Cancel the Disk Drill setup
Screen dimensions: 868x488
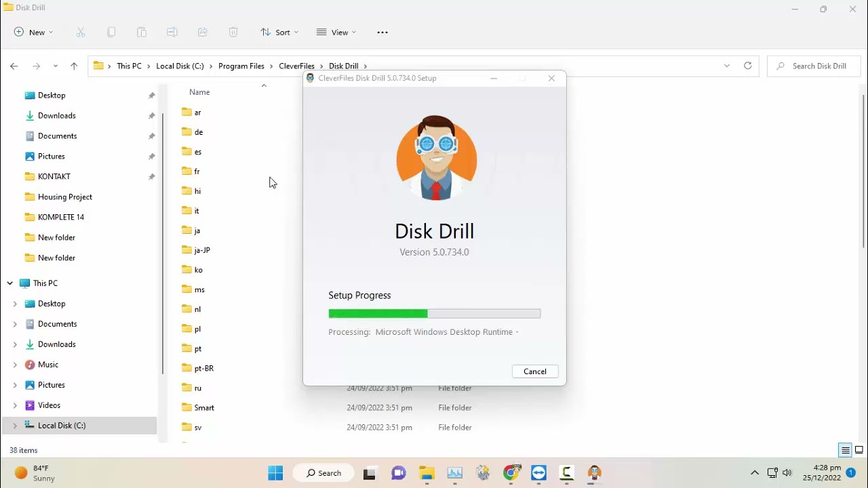(535, 371)
